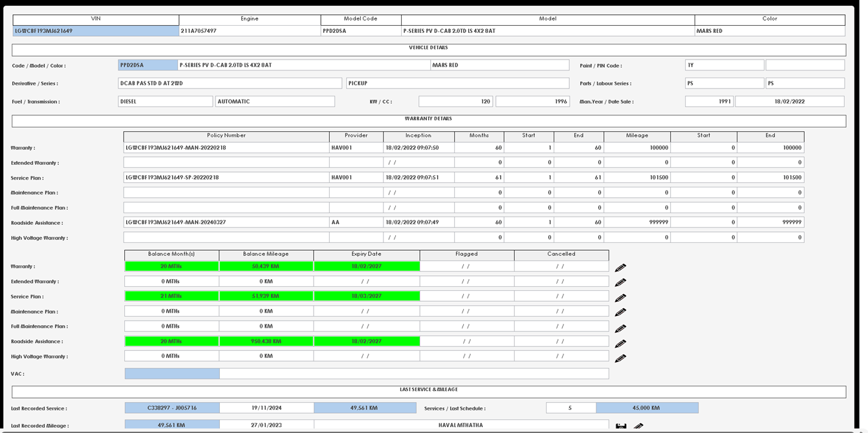
Task: Open last recorded service C338297 - J005716
Action: (x=172, y=408)
